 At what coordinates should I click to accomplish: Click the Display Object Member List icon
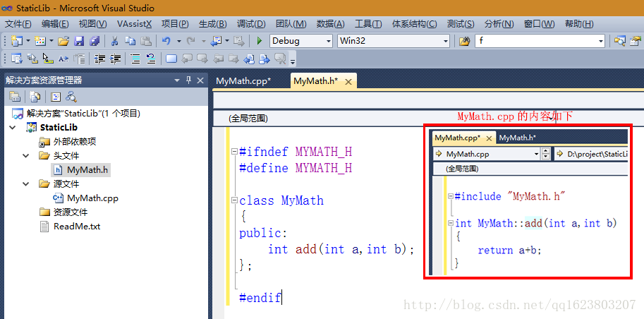click(x=17, y=59)
